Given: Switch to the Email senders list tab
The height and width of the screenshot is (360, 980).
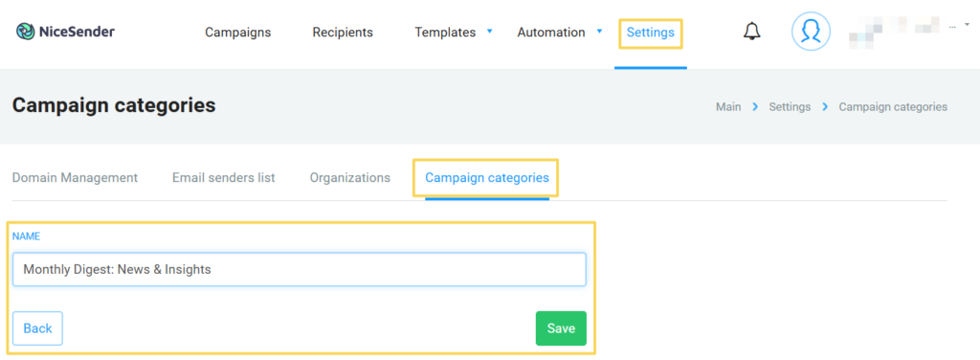Looking at the screenshot, I should tap(224, 177).
